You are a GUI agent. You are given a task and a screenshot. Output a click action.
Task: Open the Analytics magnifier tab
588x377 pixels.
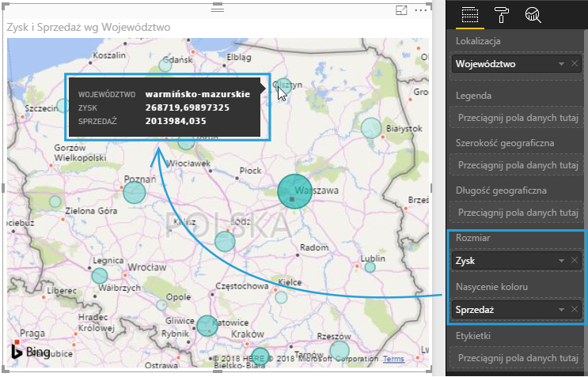point(533,14)
